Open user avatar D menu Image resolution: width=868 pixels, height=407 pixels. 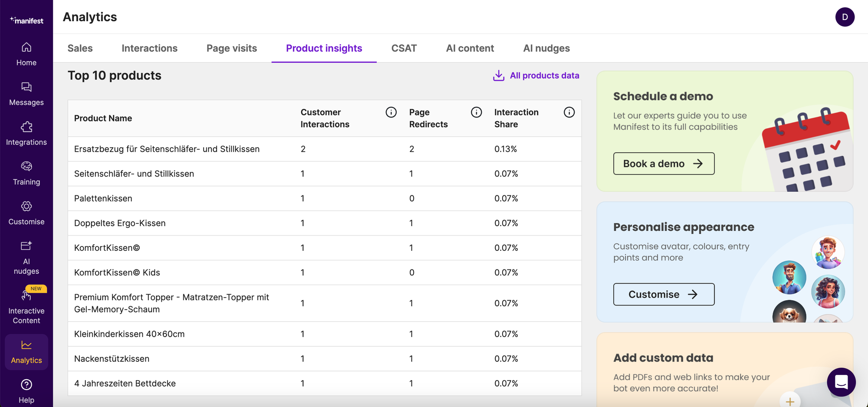(x=845, y=17)
